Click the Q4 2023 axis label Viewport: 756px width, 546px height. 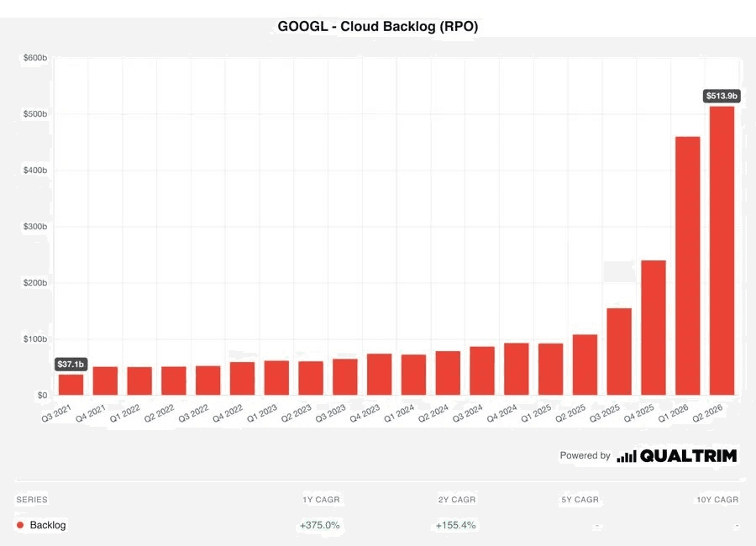pos(365,413)
